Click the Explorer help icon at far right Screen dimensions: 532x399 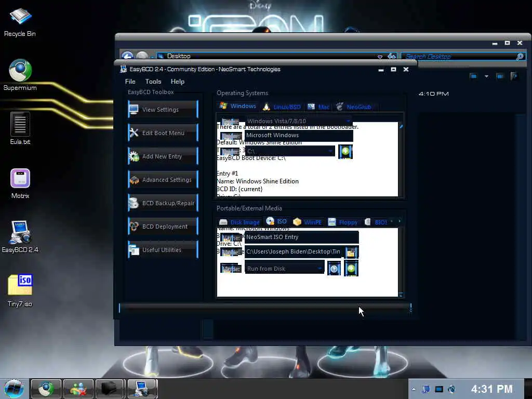click(x=514, y=76)
